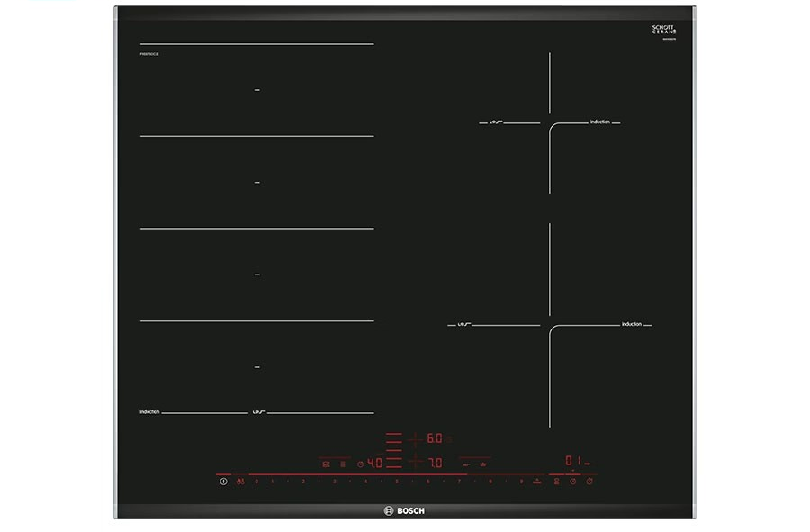Tap the small clock icon beside 4.0

(359, 464)
